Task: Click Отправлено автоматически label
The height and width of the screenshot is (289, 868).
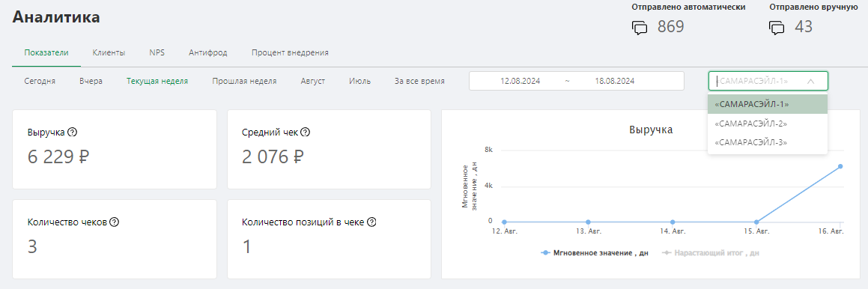Action: point(688,7)
